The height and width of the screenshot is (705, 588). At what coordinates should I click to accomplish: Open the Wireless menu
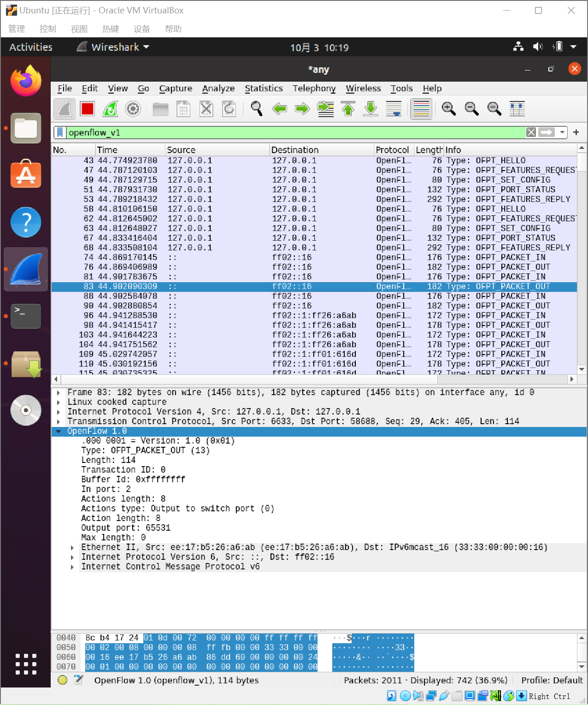(x=363, y=88)
